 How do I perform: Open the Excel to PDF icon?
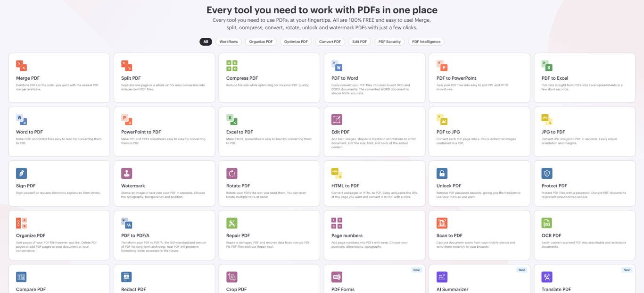231,119
